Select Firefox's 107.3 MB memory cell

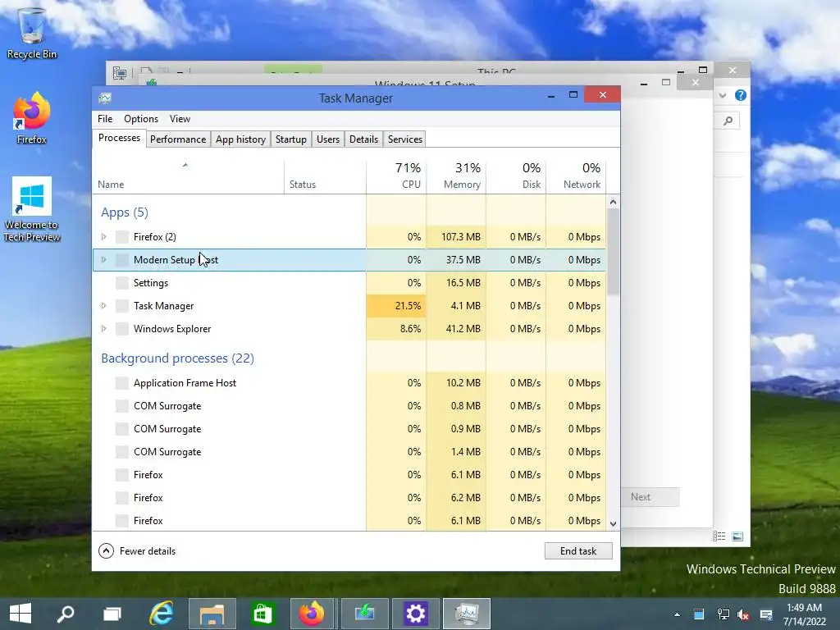point(456,237)
